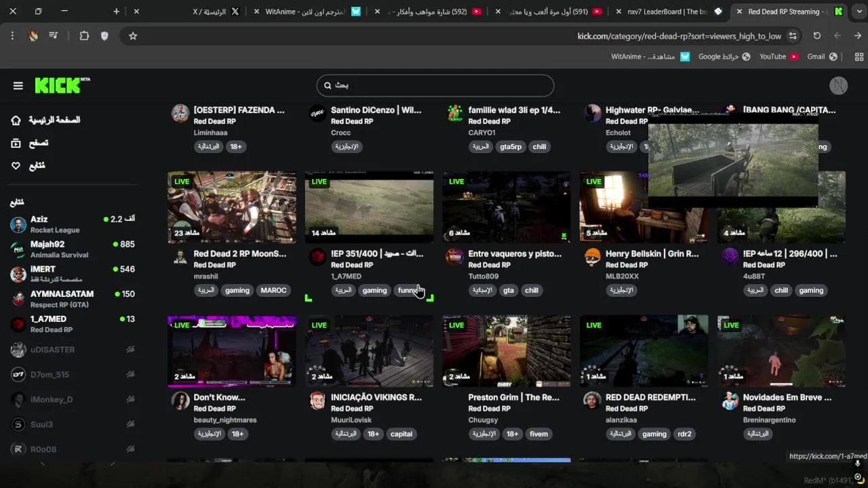Click the muted bell icon beside D7om_515
Image resolution: width=868 pixels, height=488 pixels.
130,375
